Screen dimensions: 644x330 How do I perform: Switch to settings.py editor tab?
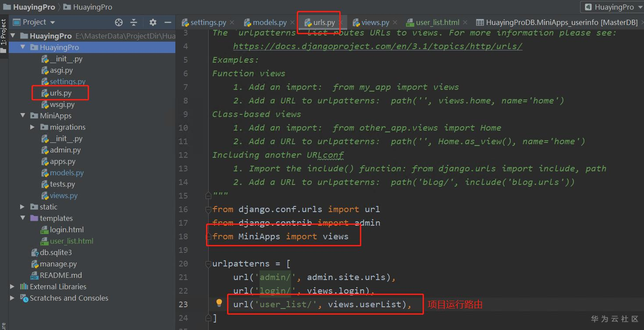(x=208, y=22)
